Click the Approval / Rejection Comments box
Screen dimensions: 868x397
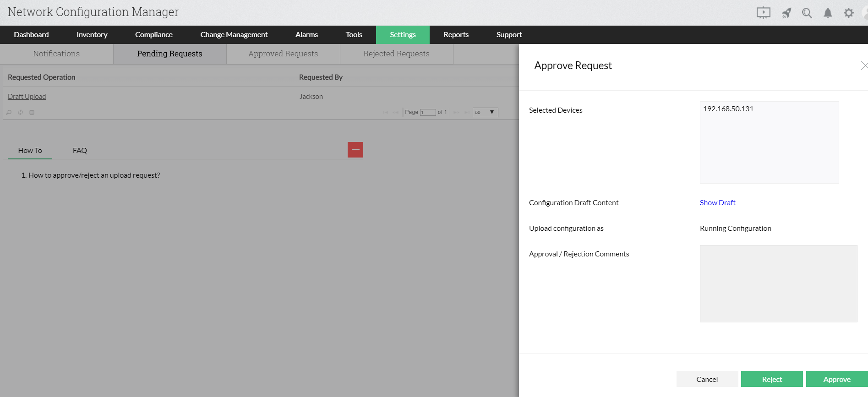pyautogui.click(x=778, y=283)
